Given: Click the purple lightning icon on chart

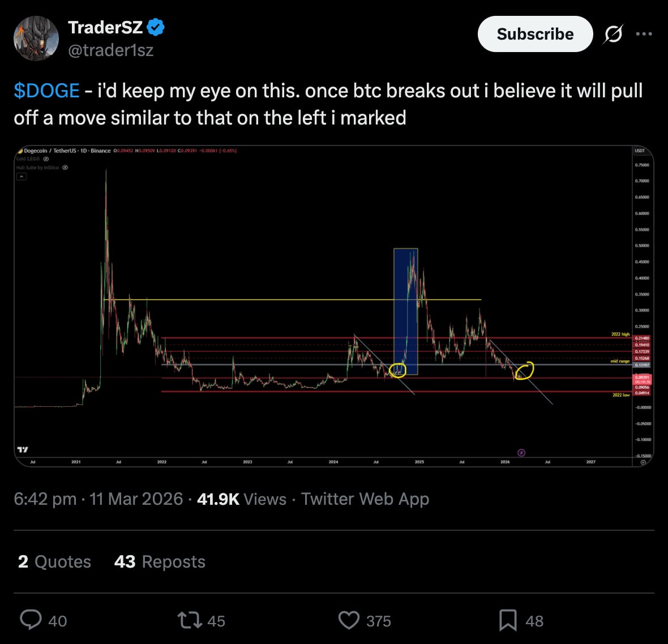Looking at the screenshot, I should pos(521,453).
